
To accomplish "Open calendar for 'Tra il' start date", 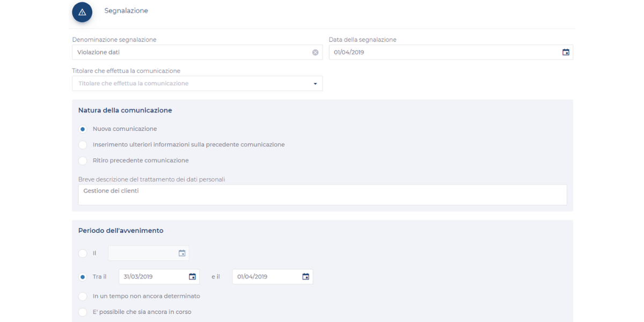I will pos(192,277).
